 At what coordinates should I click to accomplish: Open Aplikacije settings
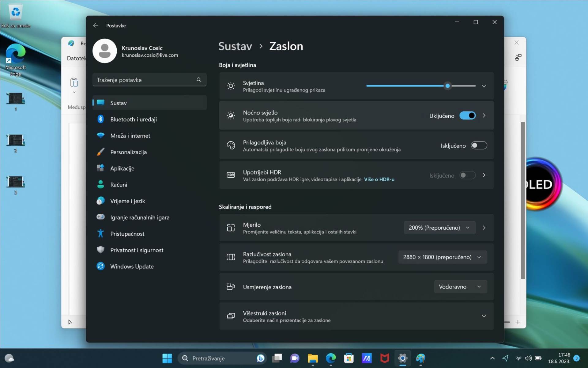point(122,168)
